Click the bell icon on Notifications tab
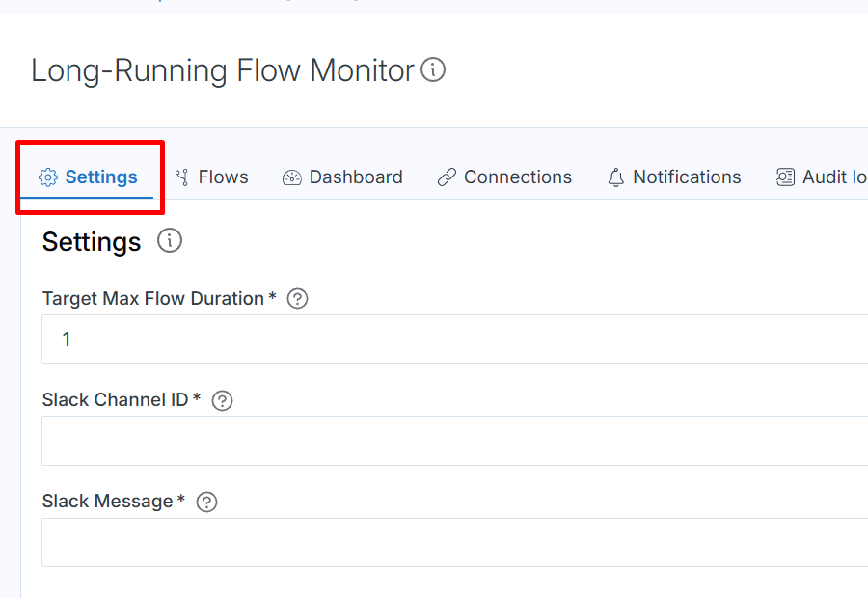 click(x=616, y=177)
